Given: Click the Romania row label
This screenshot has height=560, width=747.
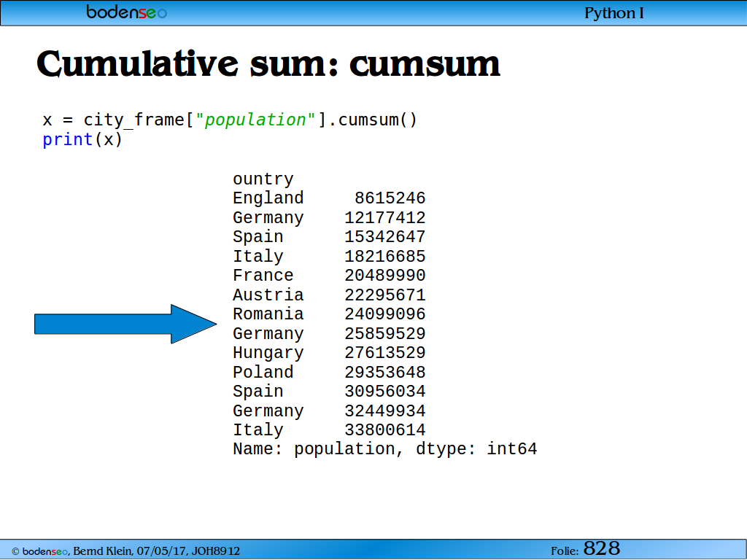Looking at the screenshot, I should click(x=268, y=314).
